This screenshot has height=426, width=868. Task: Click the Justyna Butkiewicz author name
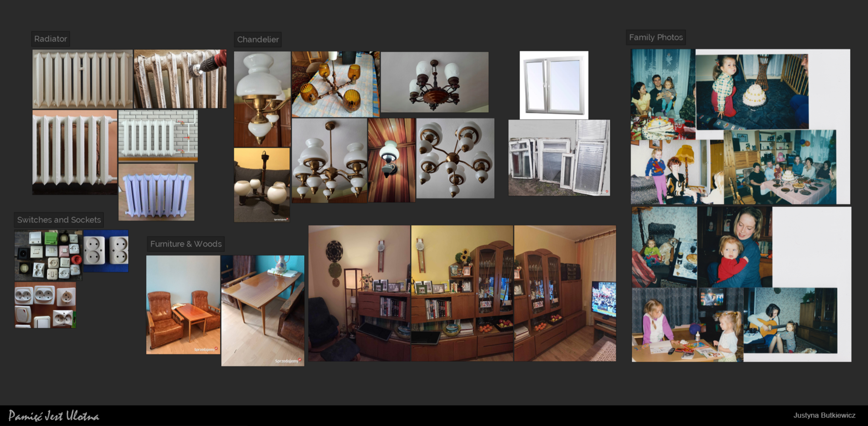[824, 415]
